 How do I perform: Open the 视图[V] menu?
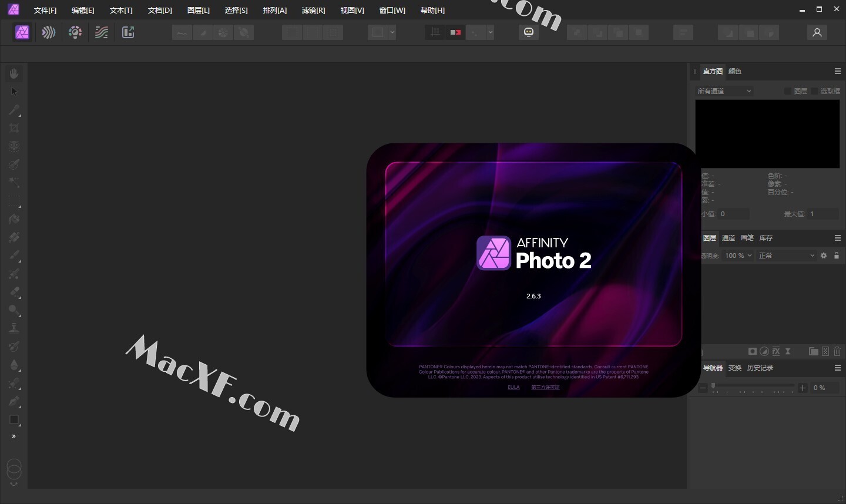coord(352,11)
